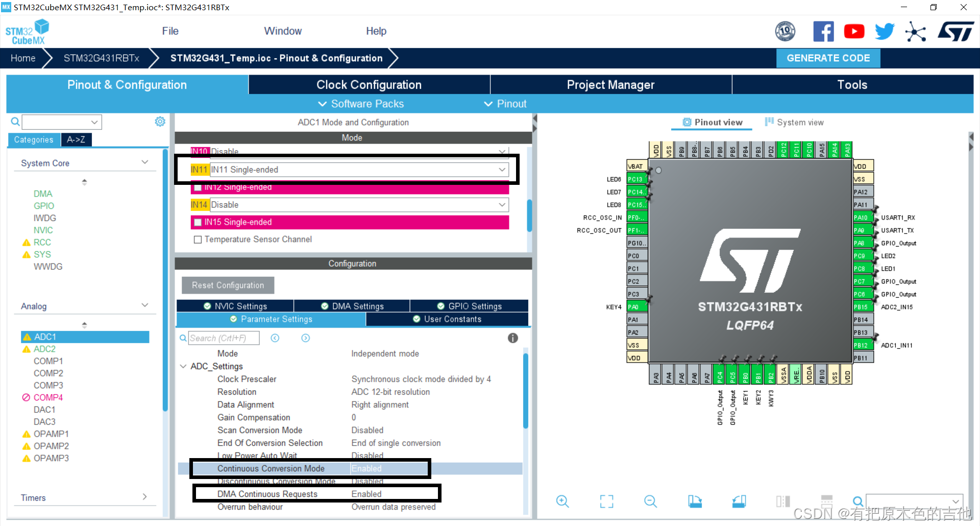The height and width of the screenshot is (526, 980).
Task: Click the GENERATE CODE button
Action: [x=828, y=58]
